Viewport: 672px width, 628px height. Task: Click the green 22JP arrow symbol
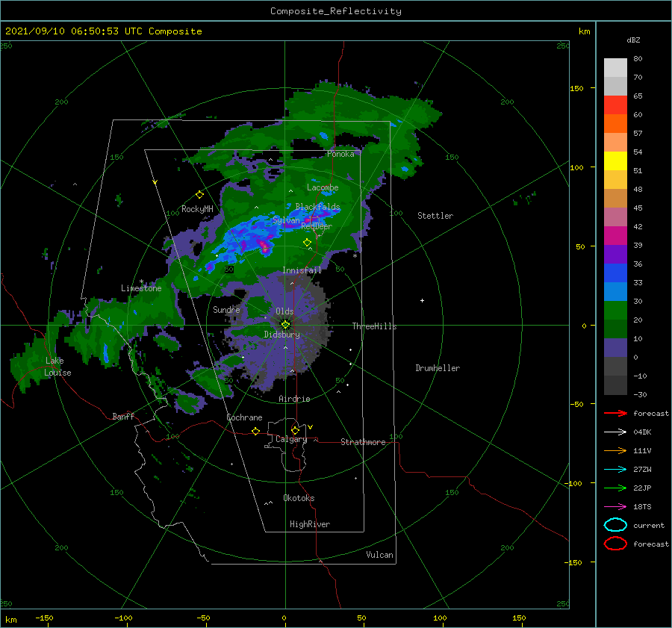click(x=615, y=488)
